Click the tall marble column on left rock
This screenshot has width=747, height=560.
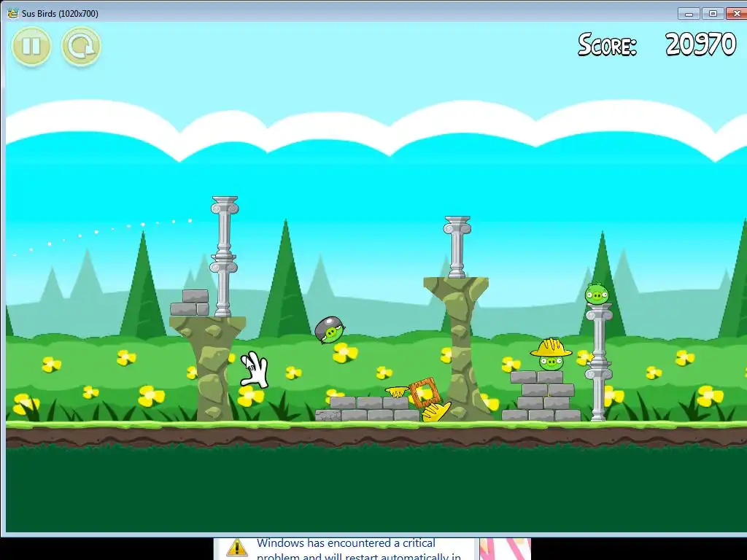click(x=224, y=257)
